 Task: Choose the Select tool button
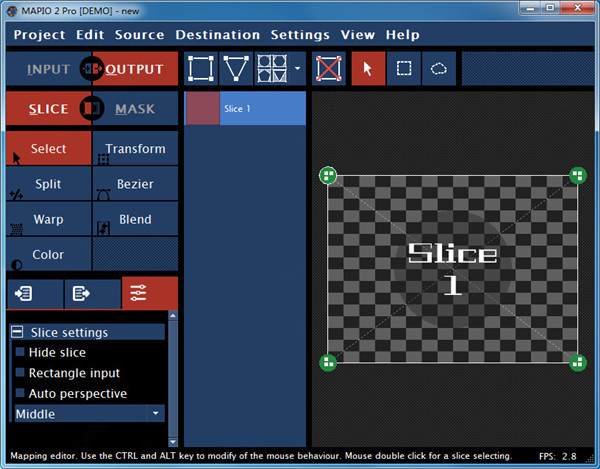(49, 148)
